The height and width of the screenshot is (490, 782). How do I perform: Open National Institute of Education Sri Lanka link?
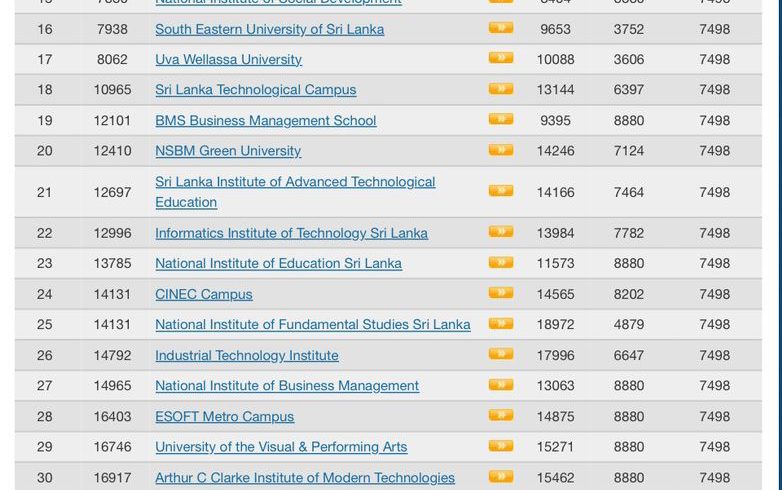click(x=278, y=264)
